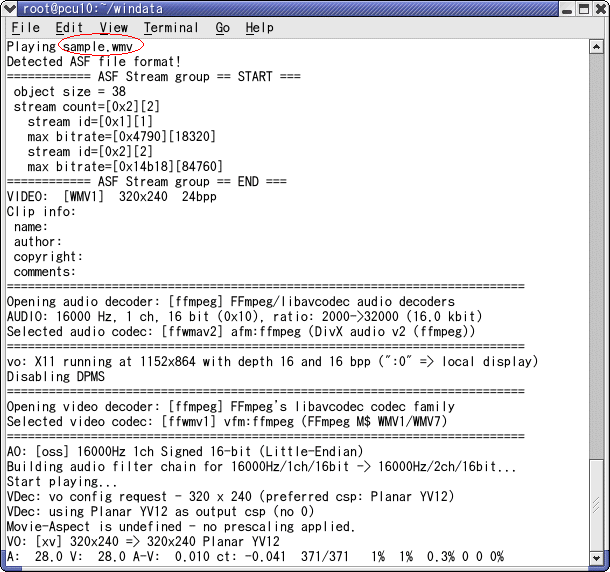Click the 'Opening video decoder' line
This screenshot has width=610, height=572.
click(x=231, y=407)
